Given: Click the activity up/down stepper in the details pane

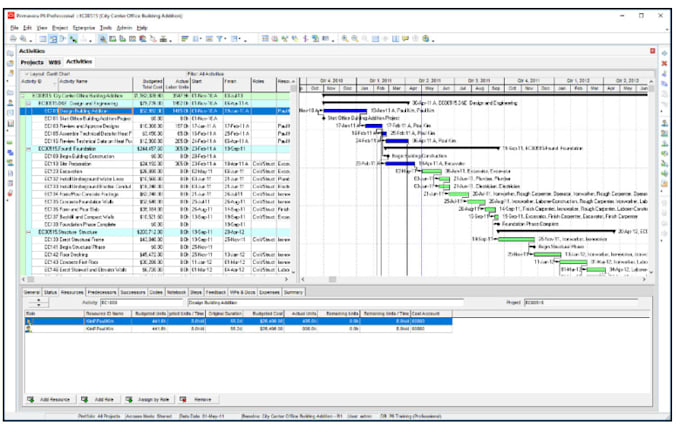Looking at the screenshot, I should point(39,302).
